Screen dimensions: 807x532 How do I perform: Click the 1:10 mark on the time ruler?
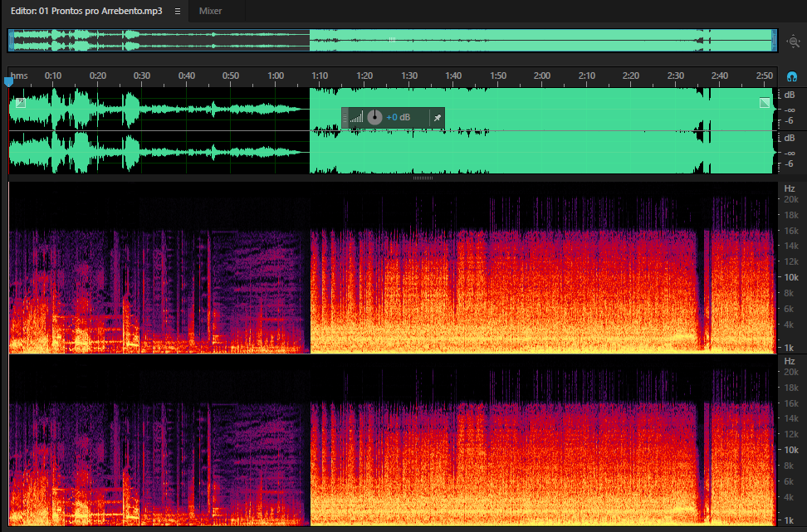pos(320,76)
